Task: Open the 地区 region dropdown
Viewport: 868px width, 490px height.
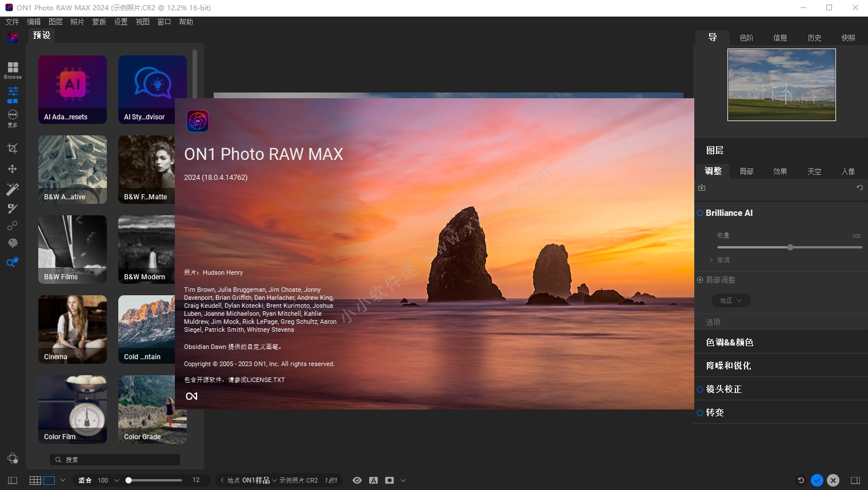Action: coord(731,300)
